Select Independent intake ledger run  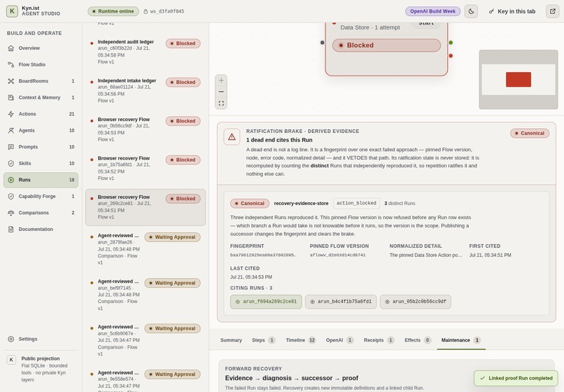click(x=146, y=91)
